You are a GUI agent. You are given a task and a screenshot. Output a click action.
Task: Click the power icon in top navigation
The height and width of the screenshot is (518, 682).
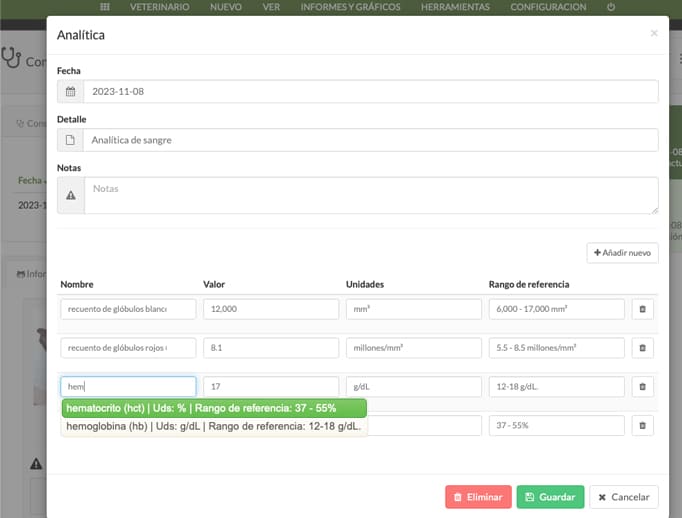(x=611, y=7)
